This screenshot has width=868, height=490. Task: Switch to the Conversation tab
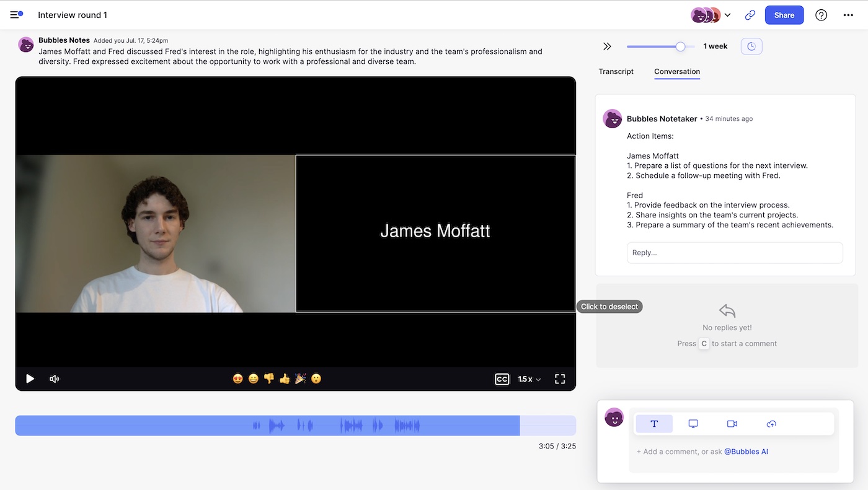tap(677, 71)
